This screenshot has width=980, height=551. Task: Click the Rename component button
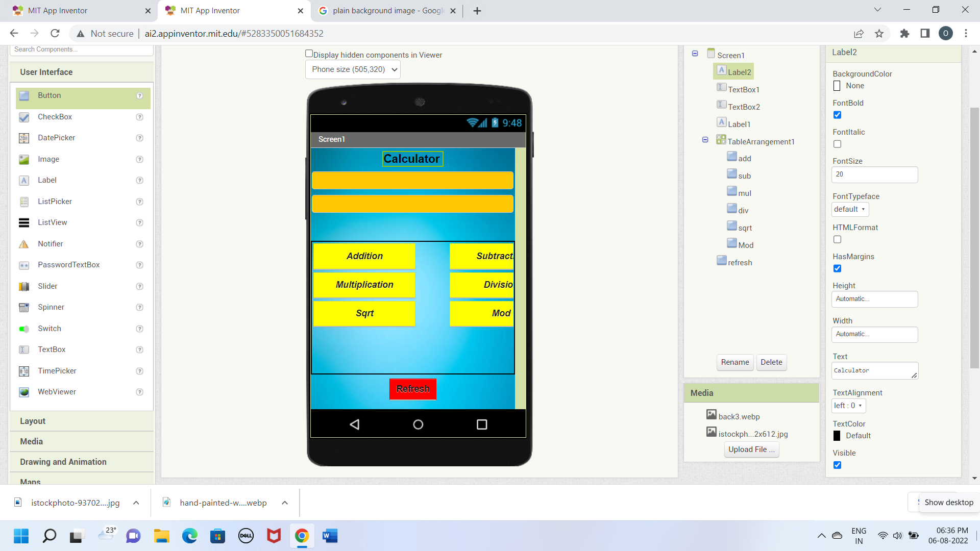735,362
